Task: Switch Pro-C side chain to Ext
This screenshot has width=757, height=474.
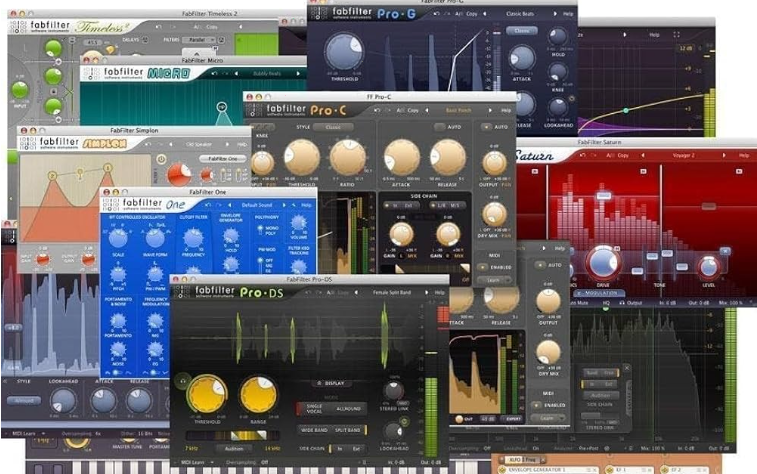Action: (408, 206)
